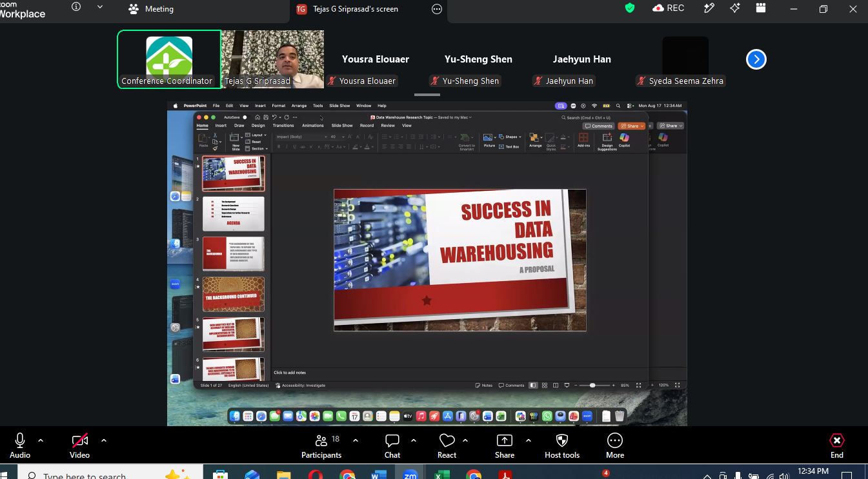Image resolution: width=868 pixels, height=479 pixels.
Task: Click the red End meeting button
Action: click(836, 445)
